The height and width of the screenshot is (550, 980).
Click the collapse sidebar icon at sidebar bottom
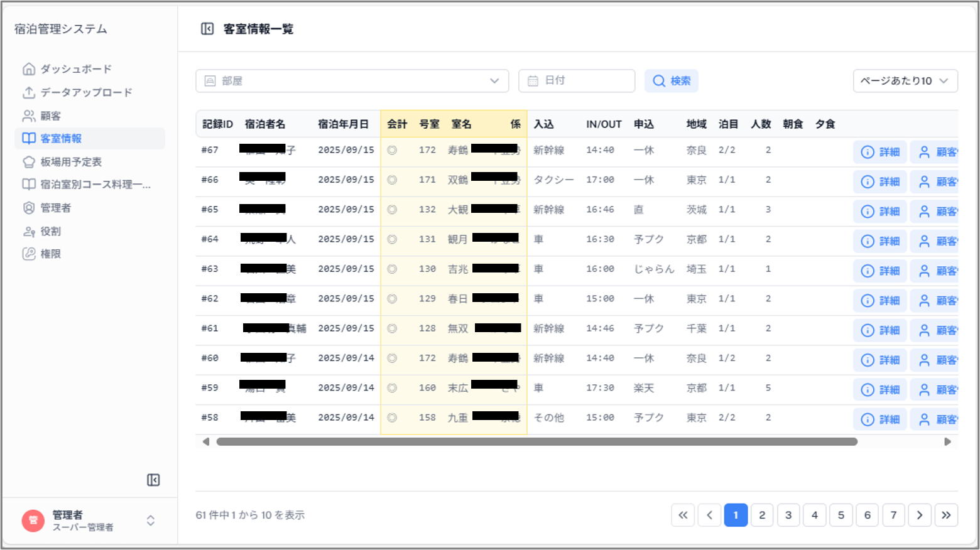coord(153,480)
